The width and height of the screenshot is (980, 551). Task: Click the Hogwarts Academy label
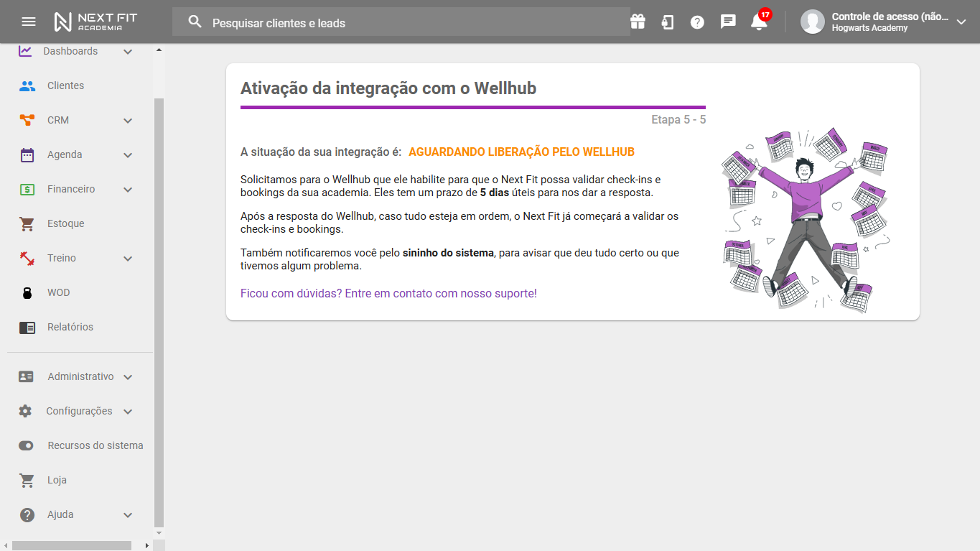[x=869, y=28]
